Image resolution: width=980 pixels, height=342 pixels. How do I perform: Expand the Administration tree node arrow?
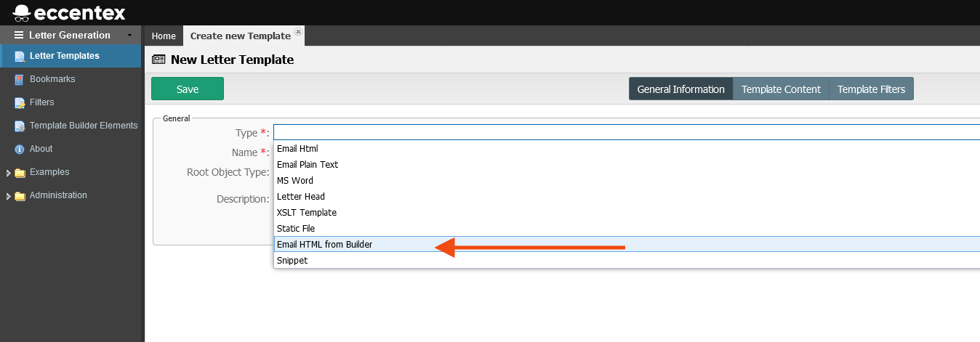[x=8, y=196]
